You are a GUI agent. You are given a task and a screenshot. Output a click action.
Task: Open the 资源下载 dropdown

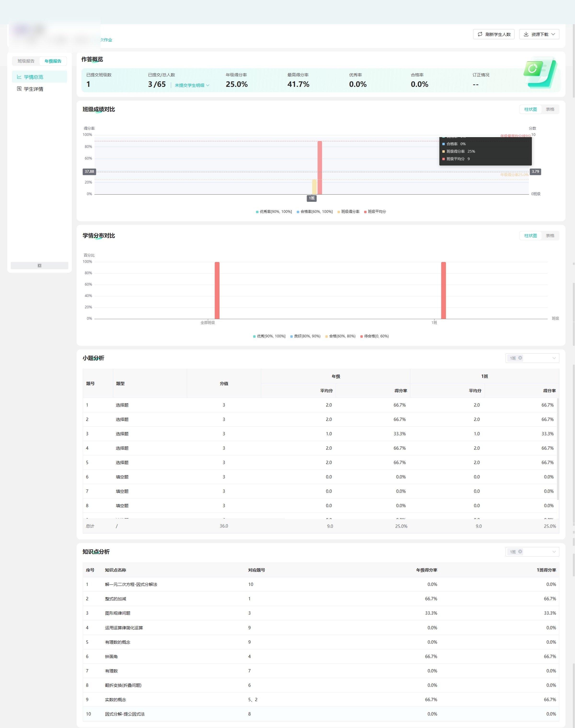pyautogui.click(x=539, y=34)
